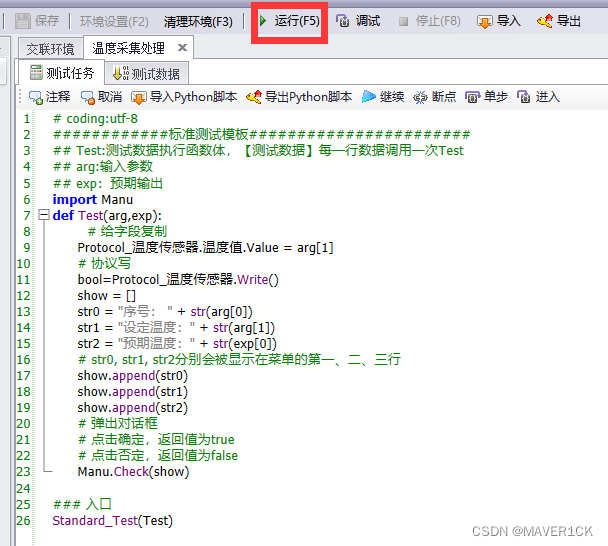The width and height of the screenshot is (608, 546).
Task: Click the '## arg:输入参数' comment
Action: point(103,166)
